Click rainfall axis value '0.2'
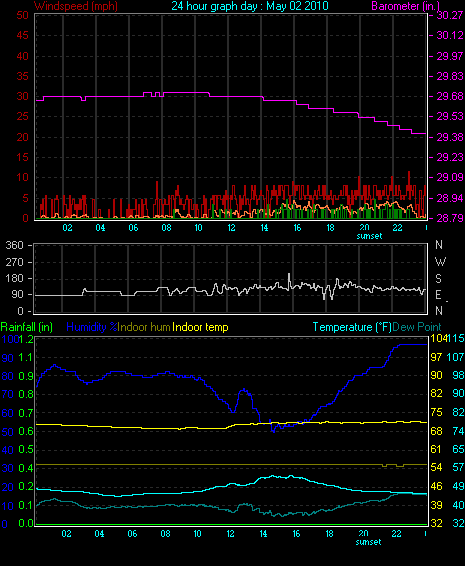The image size is (465, 566). pyautogui.click(x=26, y=487)
